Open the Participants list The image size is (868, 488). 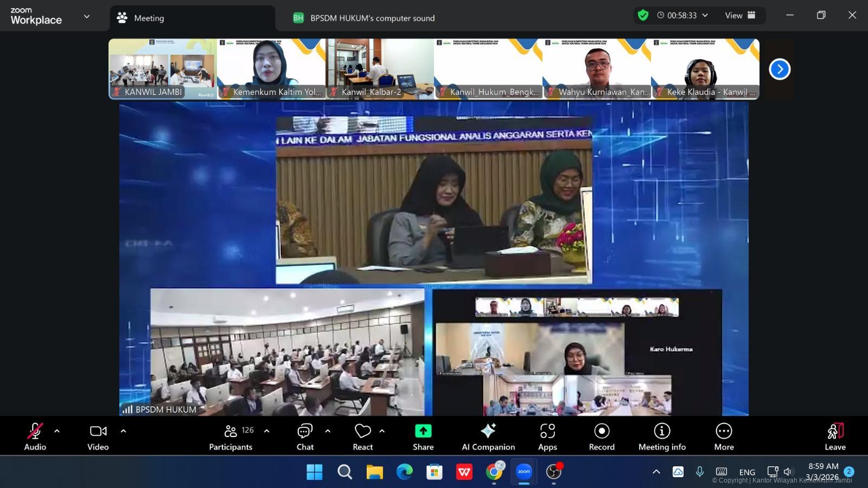tap(231, 436)
